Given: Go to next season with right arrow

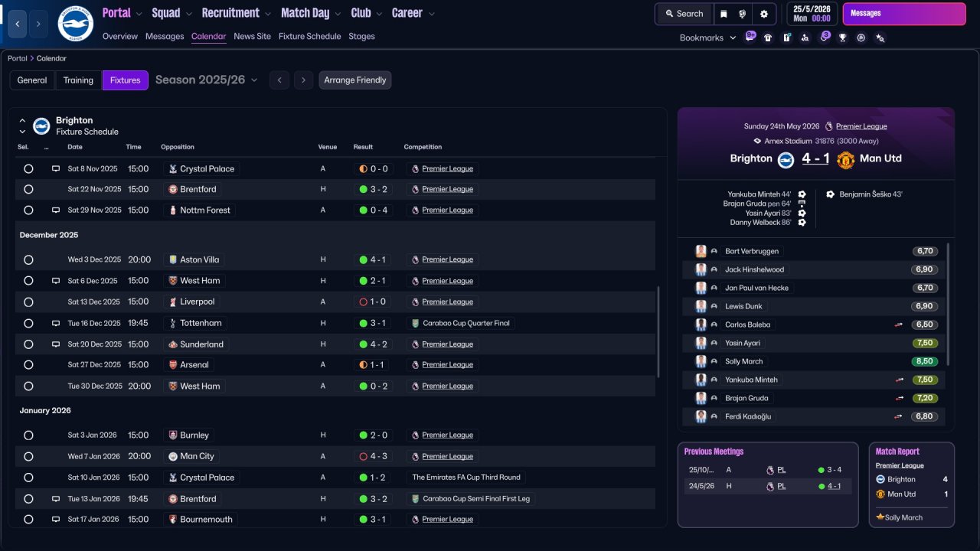Looking at the screenshot, I should tap(304, 80).
